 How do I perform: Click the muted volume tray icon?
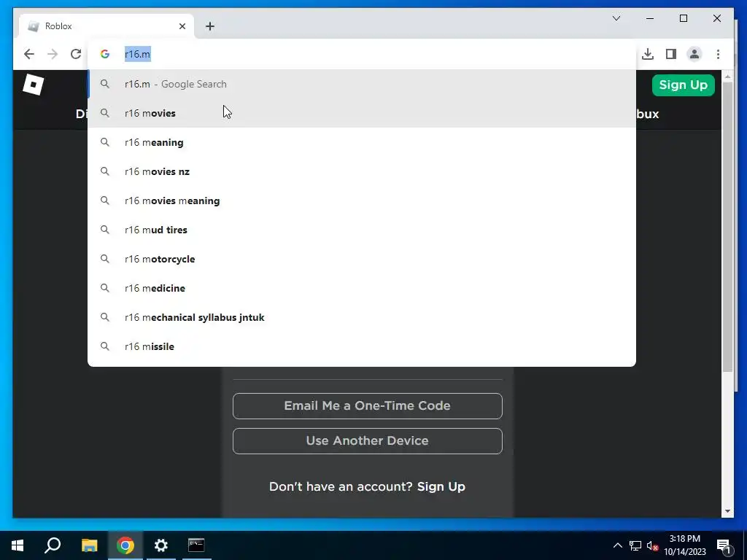pos(653,545)
